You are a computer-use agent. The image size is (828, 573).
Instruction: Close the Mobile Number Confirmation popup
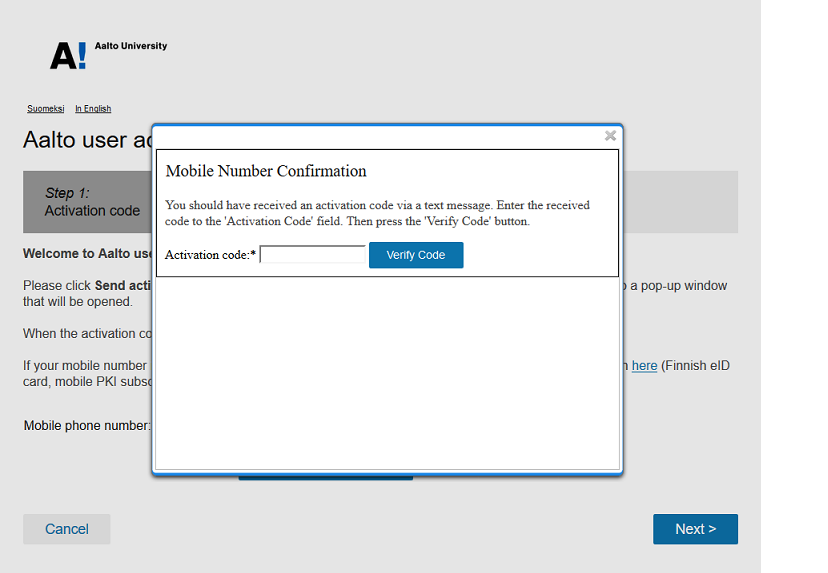(x=610, y=136)
